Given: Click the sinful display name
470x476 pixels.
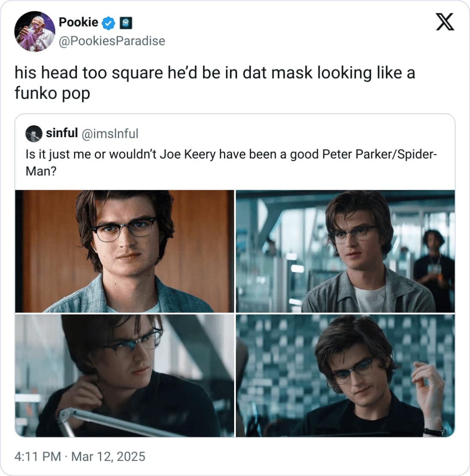Looking at the screenshot, I should 62,133.
